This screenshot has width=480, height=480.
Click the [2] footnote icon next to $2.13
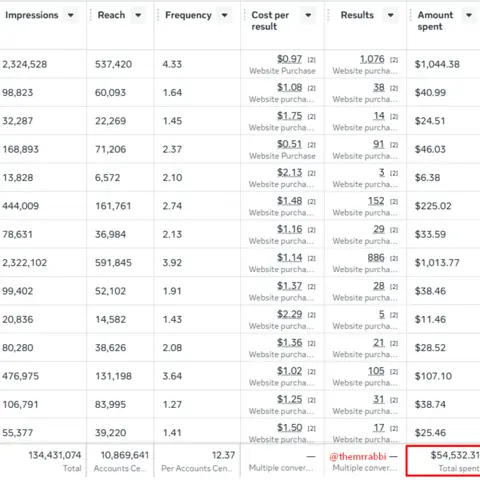pos(311,173)
